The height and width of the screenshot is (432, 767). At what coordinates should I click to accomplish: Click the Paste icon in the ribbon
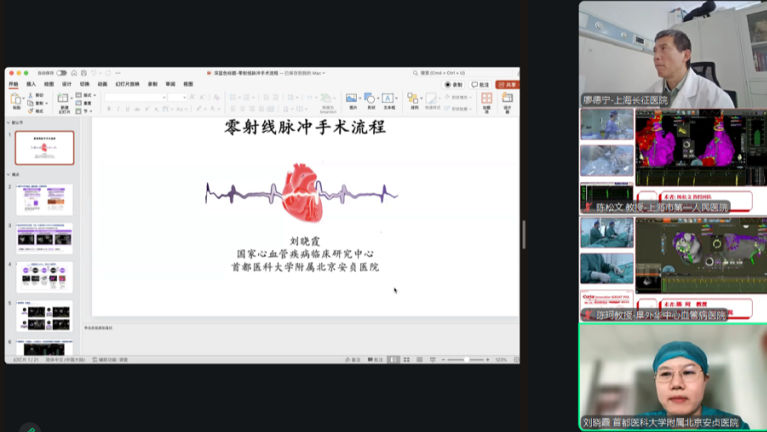(x=16, y=101)
